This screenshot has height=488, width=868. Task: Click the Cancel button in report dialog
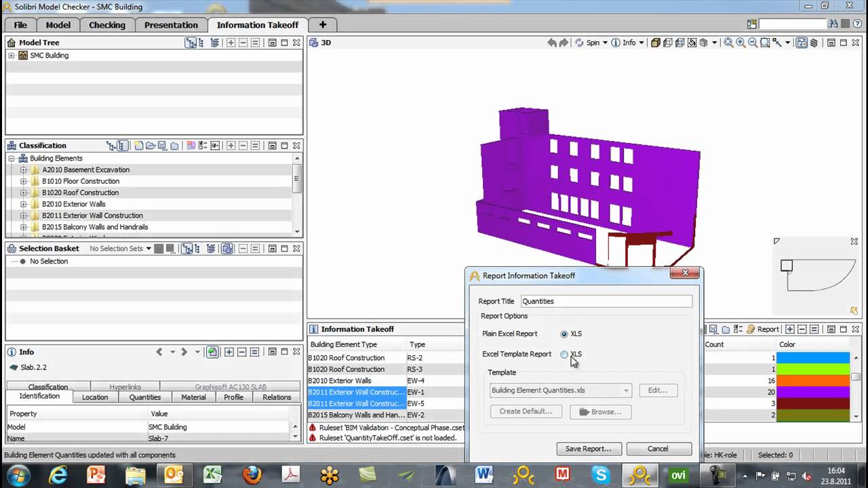click(658, 449)
